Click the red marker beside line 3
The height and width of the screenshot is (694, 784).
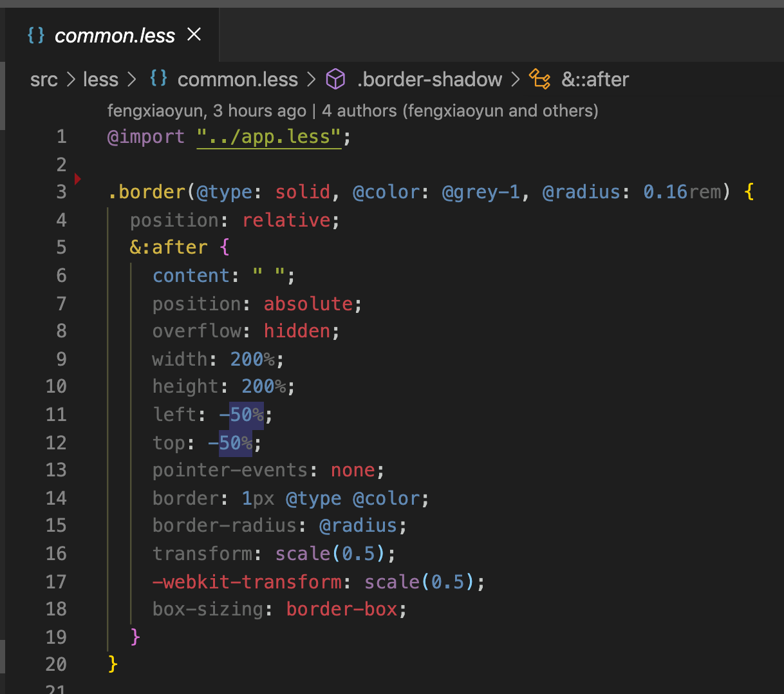coord(77,179)
